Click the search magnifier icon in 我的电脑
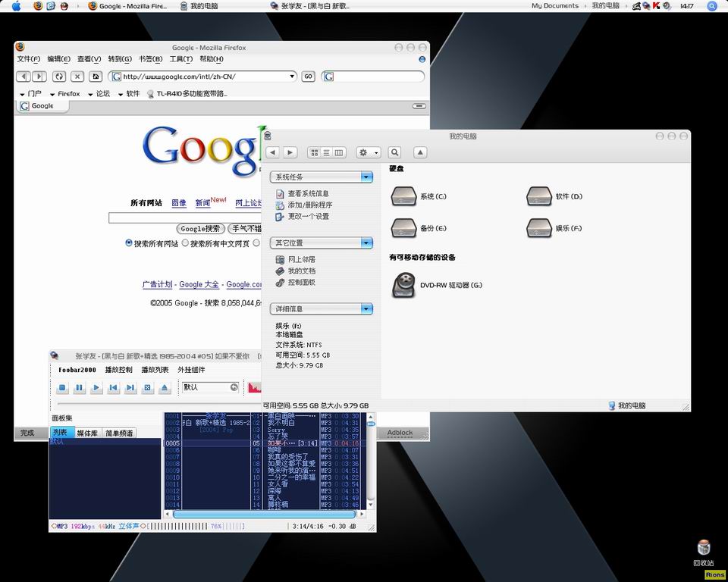Viewport: 728px width, 582px height. (394, 152)
